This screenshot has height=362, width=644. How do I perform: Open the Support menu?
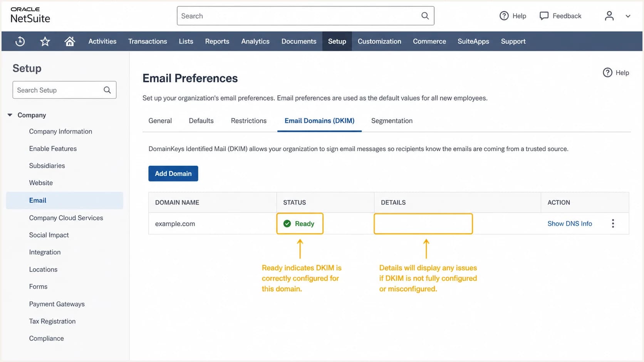coord(513,41)
